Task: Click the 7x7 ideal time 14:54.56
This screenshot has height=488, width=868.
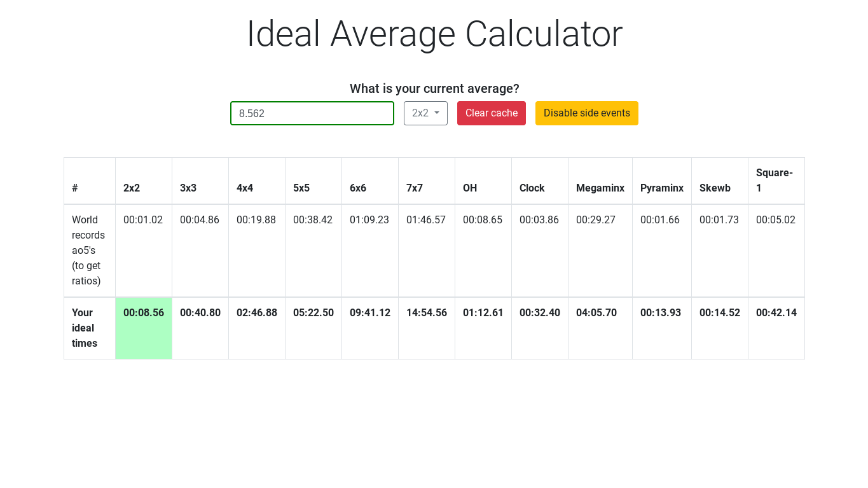Action: (427, 313)
